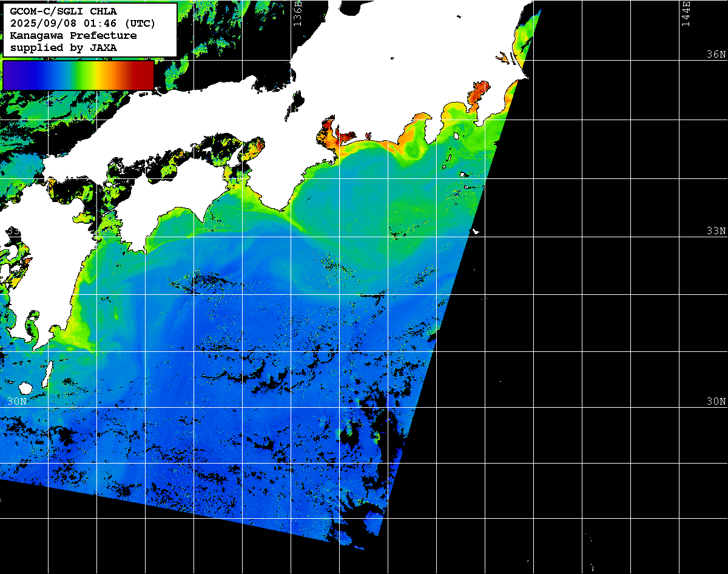Click the 136E longitude label
The width and height of the screenshot is (728, 574).
(297, 13)
